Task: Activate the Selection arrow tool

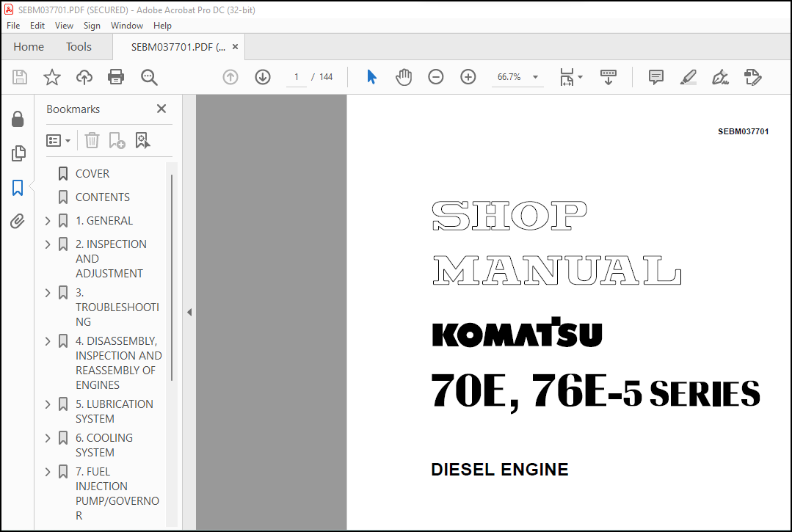Action: pyautogui.click(x=371, y=77)
